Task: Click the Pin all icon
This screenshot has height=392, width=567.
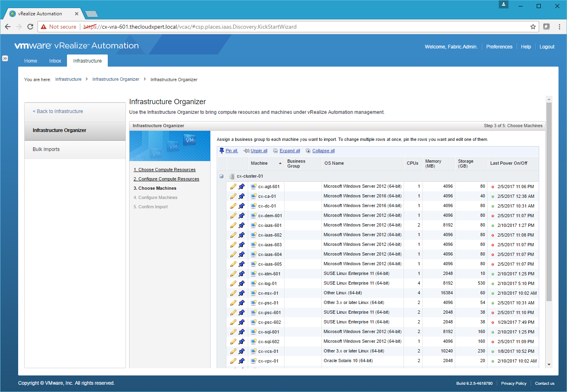Action: coord(222,151)
